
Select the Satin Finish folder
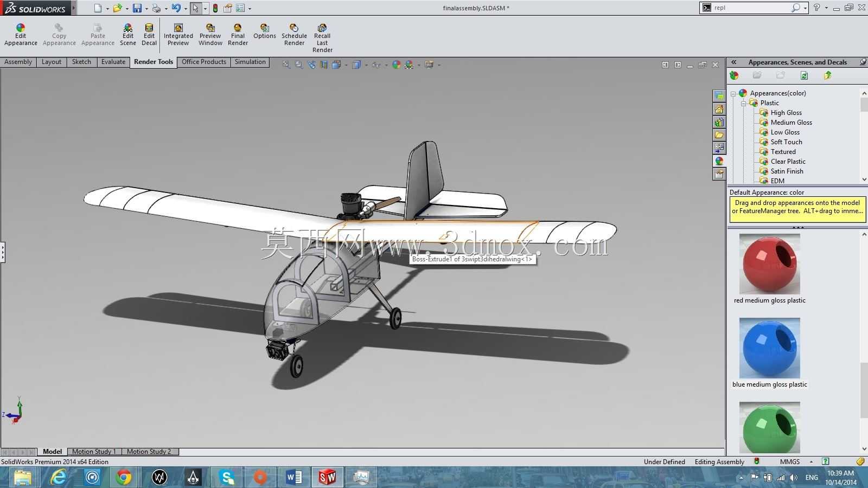(x=781, y=171)
